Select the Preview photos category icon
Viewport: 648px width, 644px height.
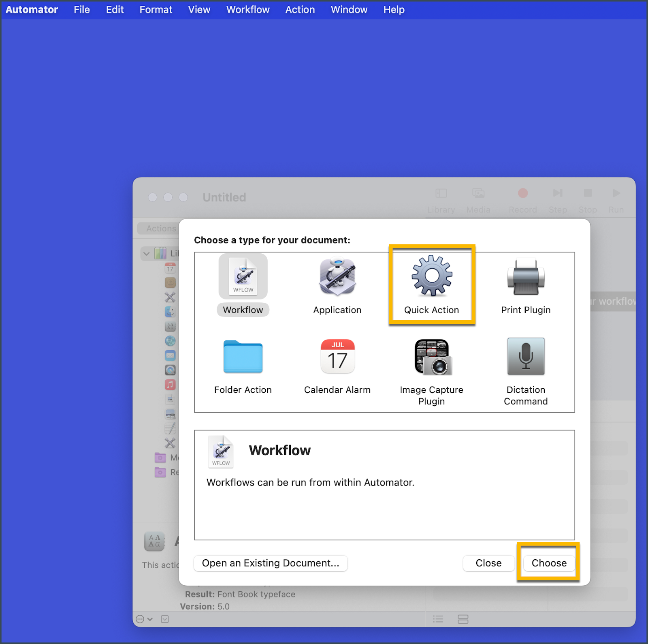170,414
